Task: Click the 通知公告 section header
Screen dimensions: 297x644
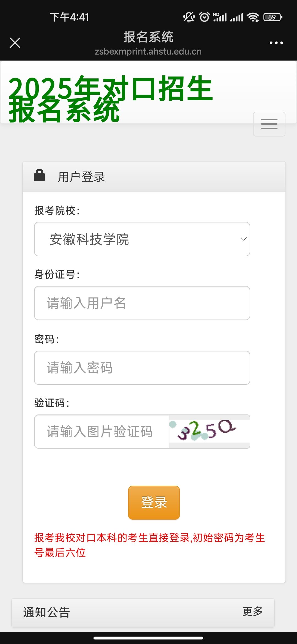Action: pos(46,612)
